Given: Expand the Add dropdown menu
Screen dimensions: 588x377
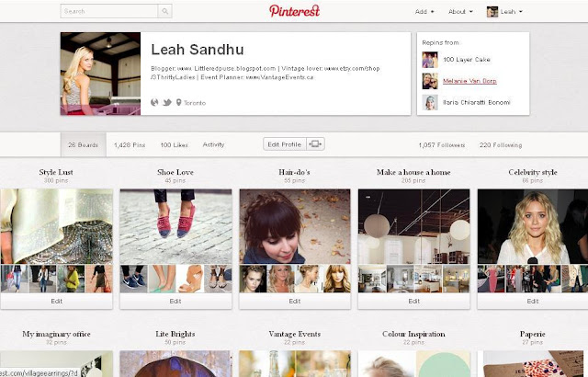Looking at the screenshot, I should (424, 12).
